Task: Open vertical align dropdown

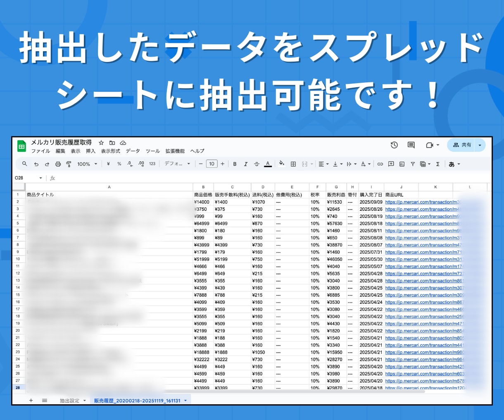Action: coord(337,164)
